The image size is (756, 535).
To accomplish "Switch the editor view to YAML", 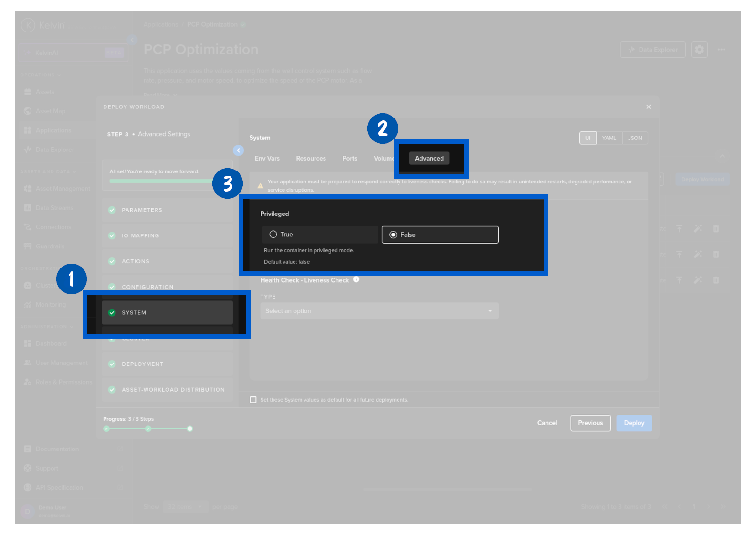I will coord(609,138).
